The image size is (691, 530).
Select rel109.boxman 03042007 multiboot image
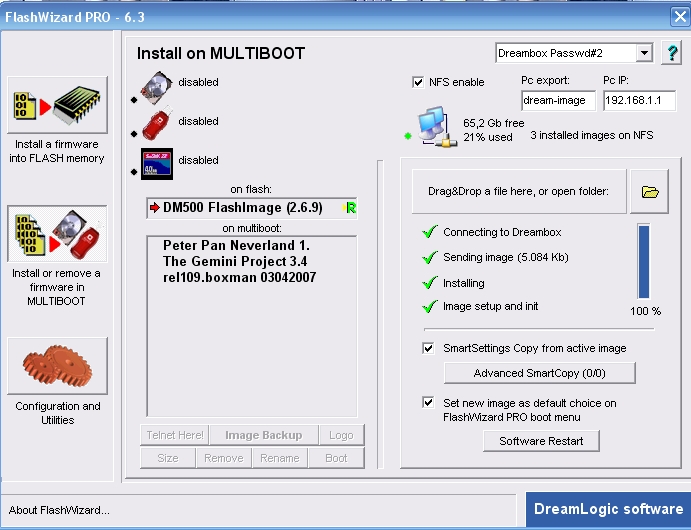tap(239, 278)
